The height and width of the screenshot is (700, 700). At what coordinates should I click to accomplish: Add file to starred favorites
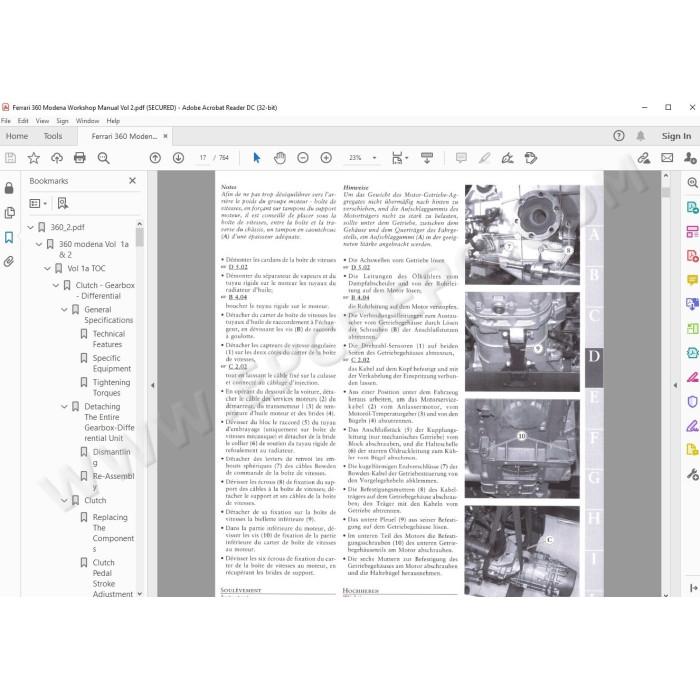33,158
